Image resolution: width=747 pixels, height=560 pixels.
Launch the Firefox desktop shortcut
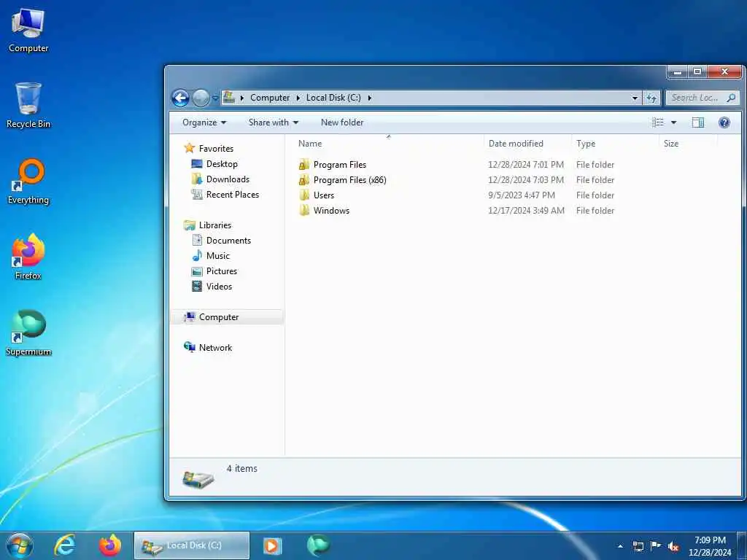(x=28, y=257)
